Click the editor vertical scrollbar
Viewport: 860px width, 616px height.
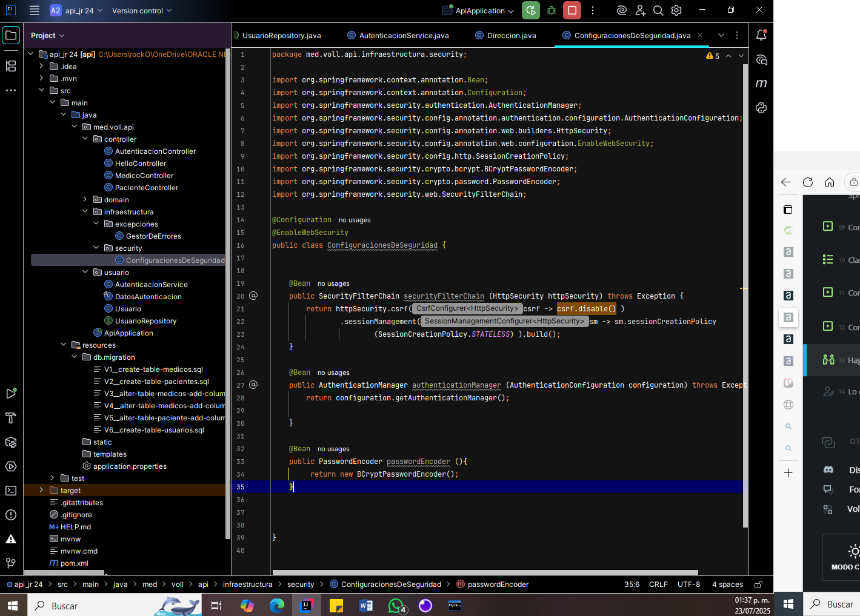tap(745, 296)
